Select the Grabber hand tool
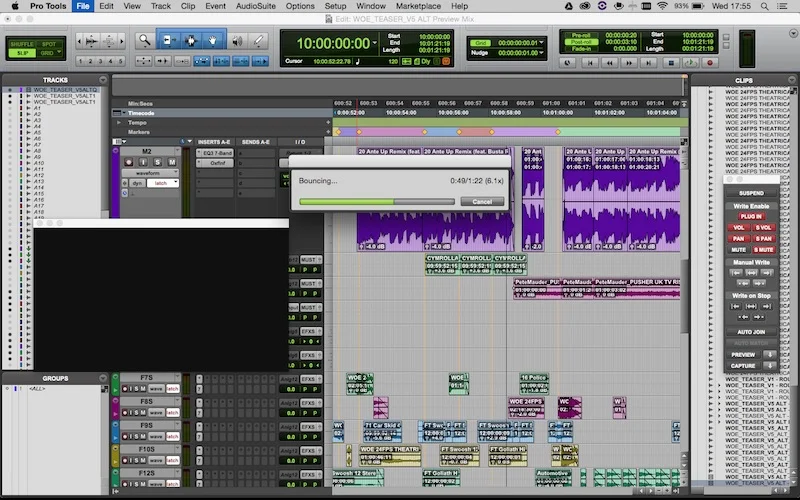Image resolution: width=800 pixels, height=500 pixels. 213,40
